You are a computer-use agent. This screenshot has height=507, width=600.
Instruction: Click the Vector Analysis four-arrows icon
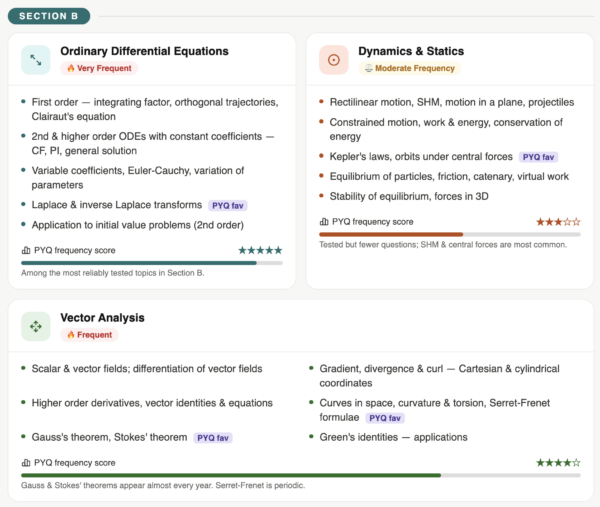pyautogui.click(x=36, y=326)
